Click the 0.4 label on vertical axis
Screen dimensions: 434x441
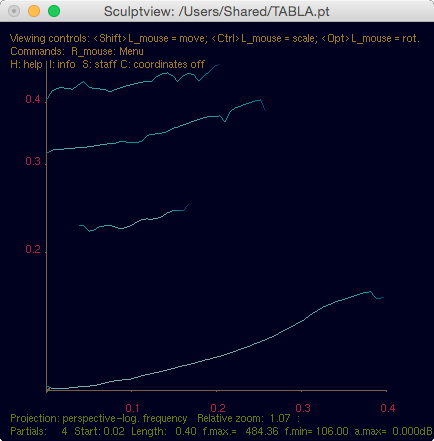[33, 99]
